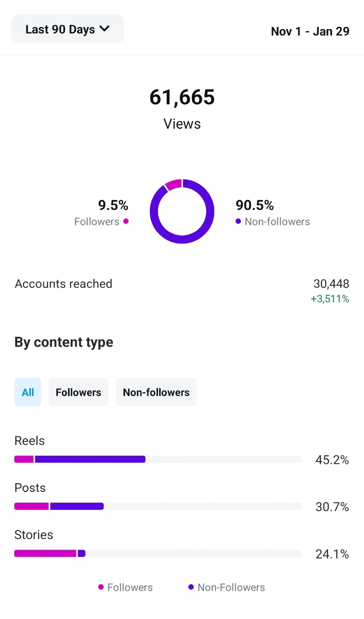Viewport: 364px width, 619px height.
Task: Select the All content type tab
Action: point(28,392)
